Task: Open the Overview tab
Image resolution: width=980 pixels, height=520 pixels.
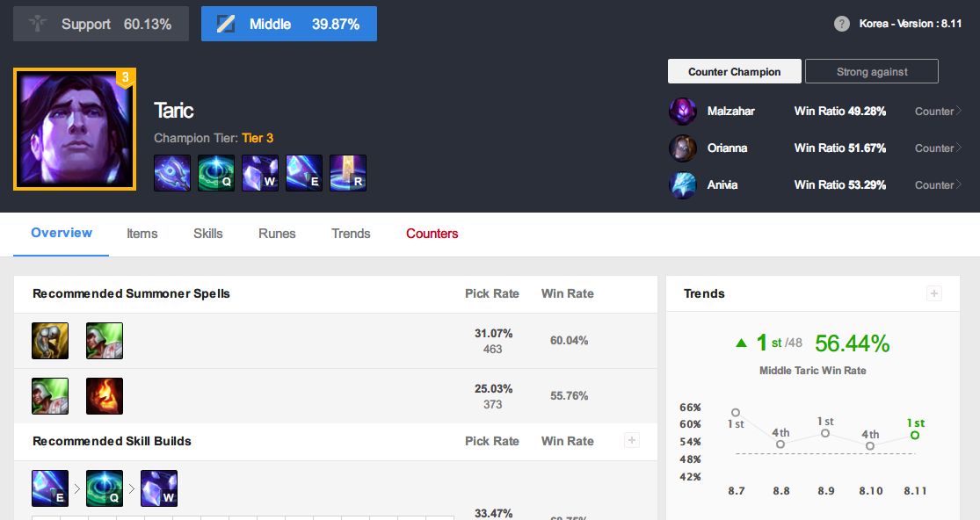Action: tap(62, 234)
